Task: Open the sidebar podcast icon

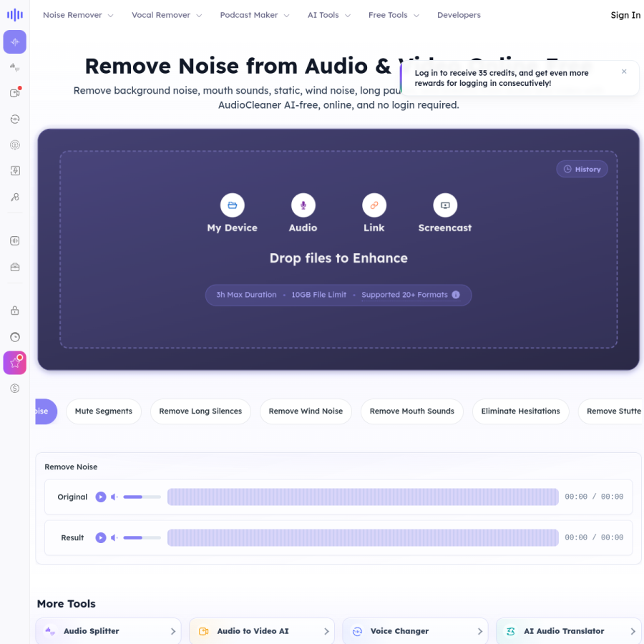Action: pyautogui.click(x=15, y=145)
